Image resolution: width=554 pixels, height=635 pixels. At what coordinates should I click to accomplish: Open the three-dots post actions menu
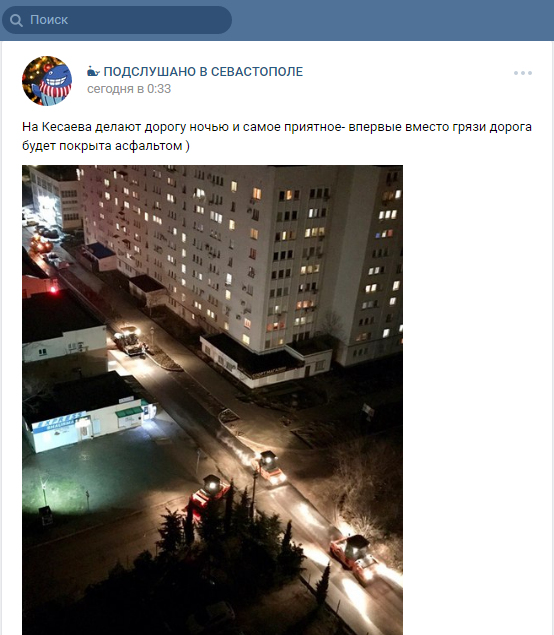click(x=523, y=73)
